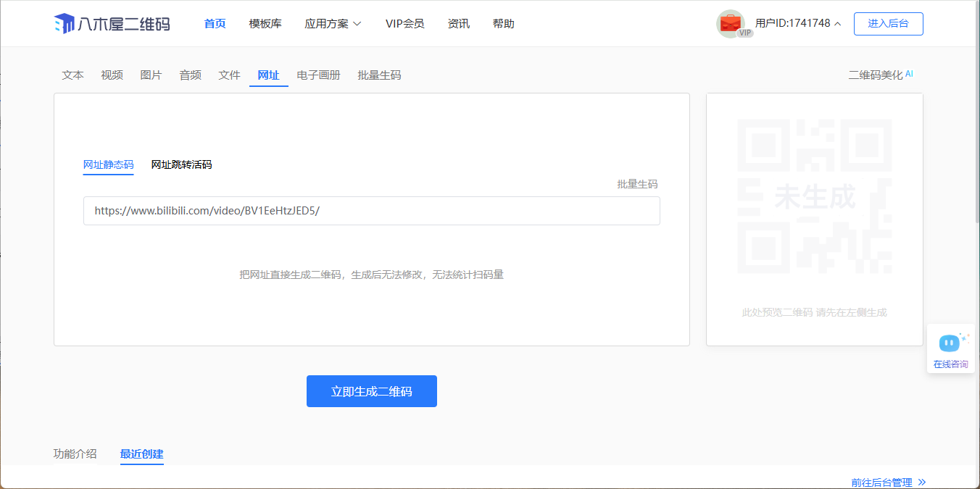
Task: Switch to the 功能介绍 section tab
Action: [x=75, y=454]
